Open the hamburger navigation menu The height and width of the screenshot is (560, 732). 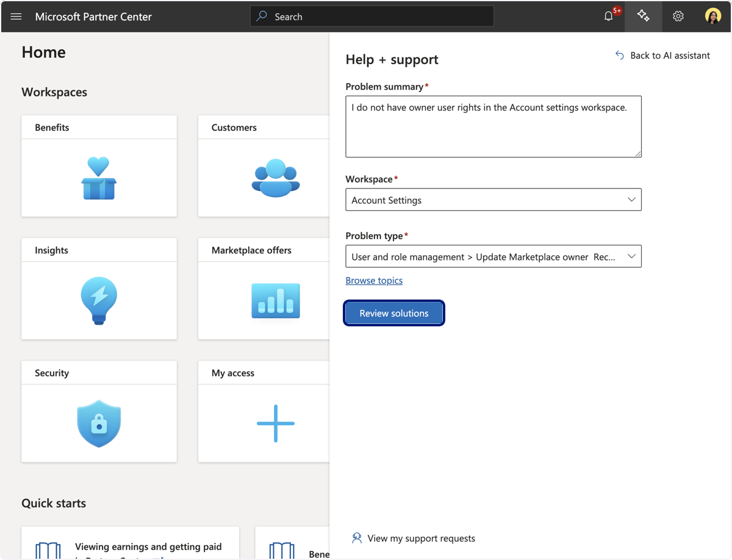[x=16, y=16]
